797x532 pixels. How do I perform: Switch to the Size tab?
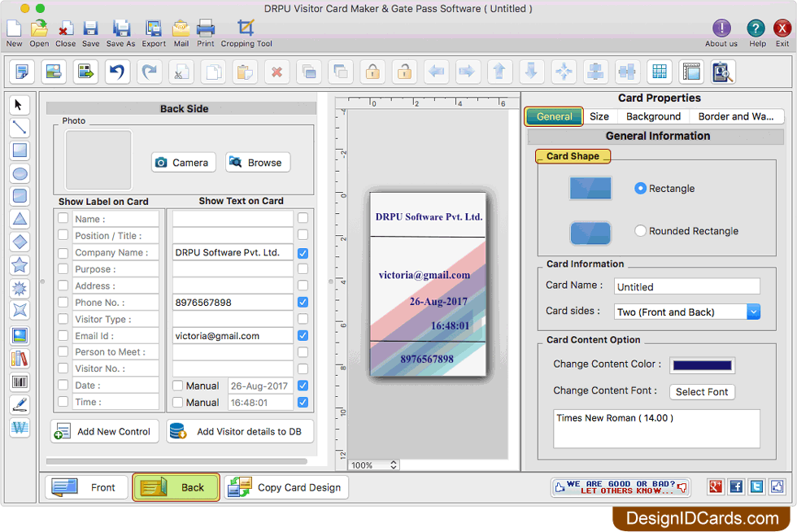pos(599,116)
